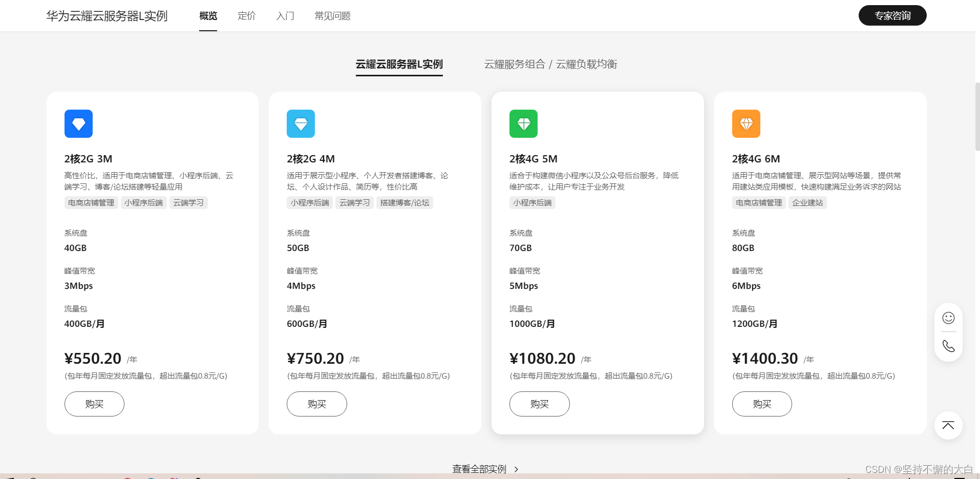Buy the ¥1080.20 2核4G 5M plan
The image size is (980, 479).
[x=539, y=404]
